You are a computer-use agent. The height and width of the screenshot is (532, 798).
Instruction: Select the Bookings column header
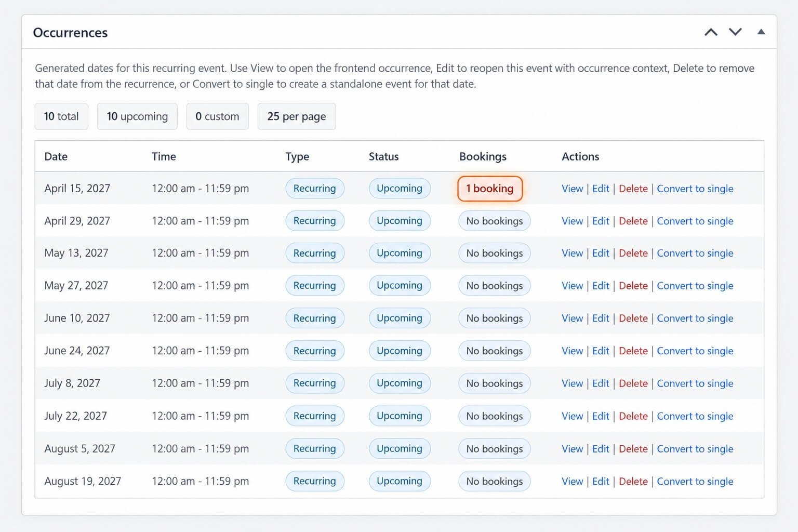coord(483,156)
